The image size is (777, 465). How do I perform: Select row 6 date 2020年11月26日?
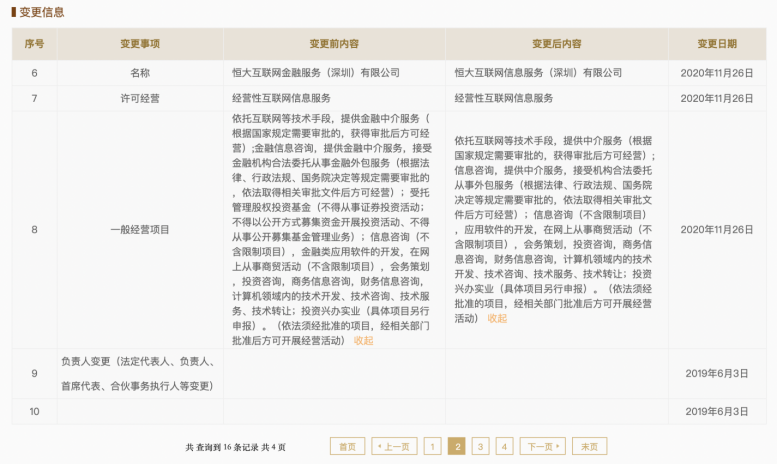click(x=717, y=73)
